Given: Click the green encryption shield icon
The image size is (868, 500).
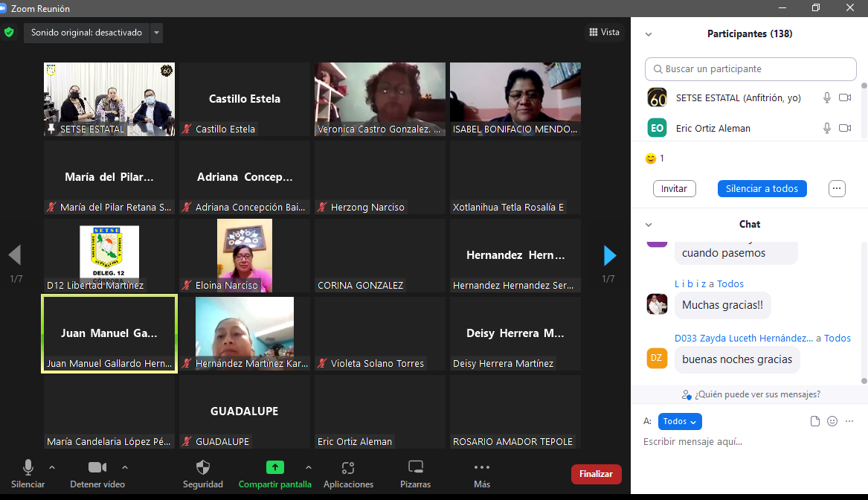Looking at the screenshot, I should click(x=9, y=33).
